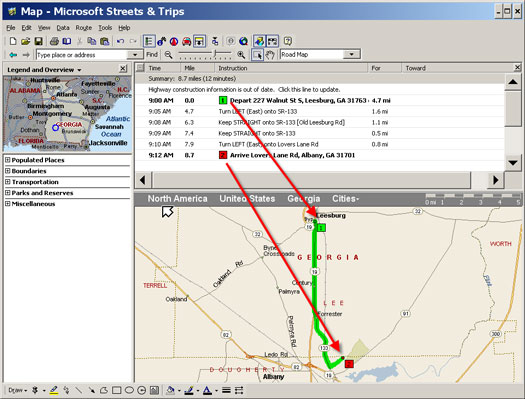Select the rectangle drawing tool
This screenshot has height=399, width=525.
click(x=117, y=390)
